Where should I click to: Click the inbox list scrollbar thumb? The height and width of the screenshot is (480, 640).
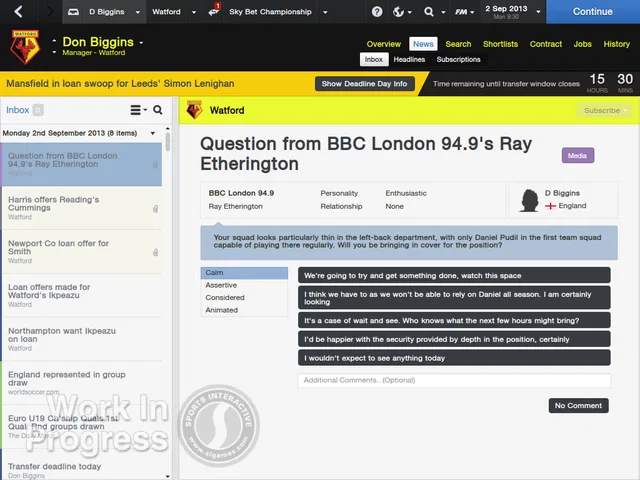click(168, 142)
